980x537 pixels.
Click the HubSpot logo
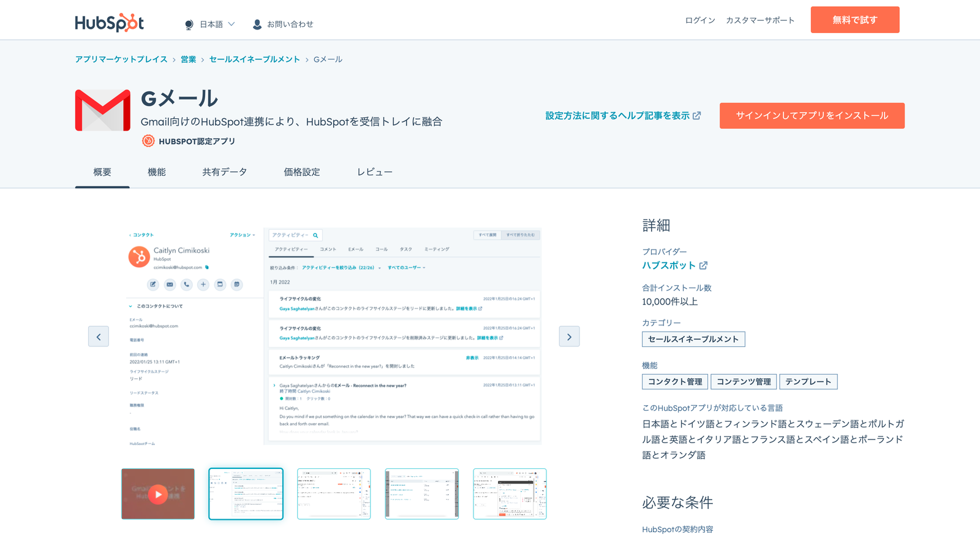[109, 23]
